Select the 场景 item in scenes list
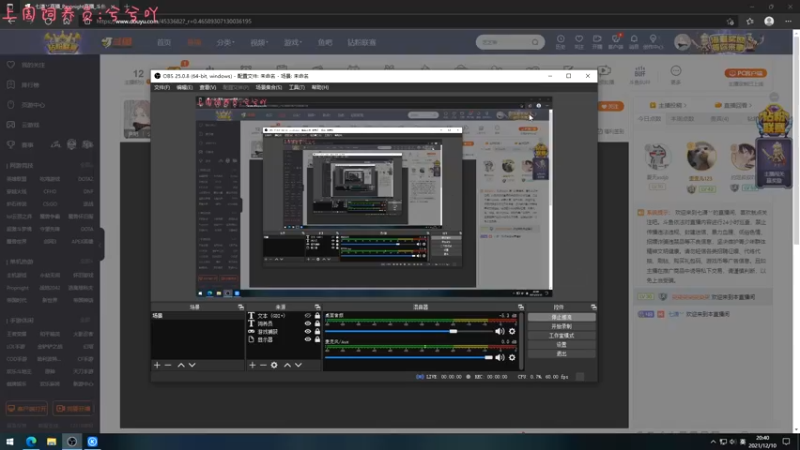This screenshot has height=450, width=800. tap(197, 316)
